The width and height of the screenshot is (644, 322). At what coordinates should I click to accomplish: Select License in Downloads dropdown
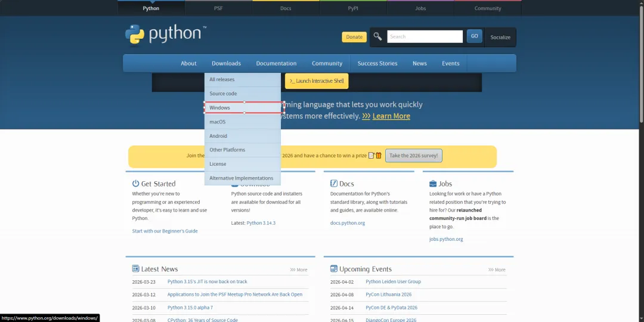tap(243, 164)
